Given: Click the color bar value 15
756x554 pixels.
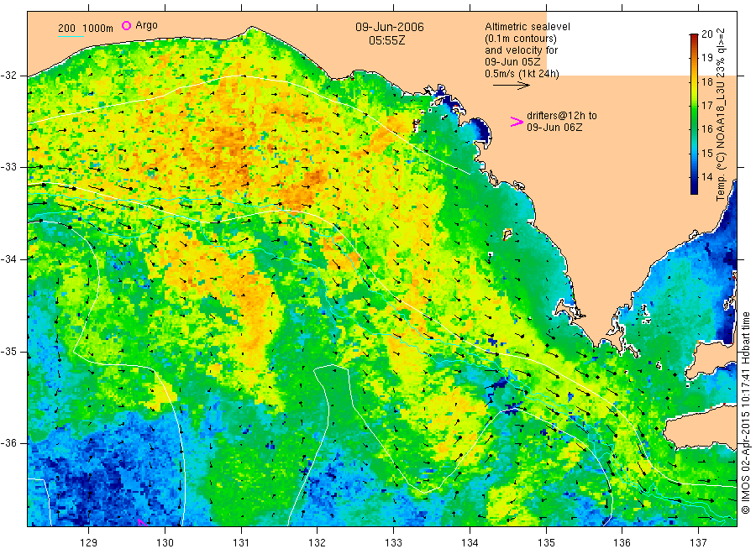Looking at the screenshot, I should click(x=706, y=154).
